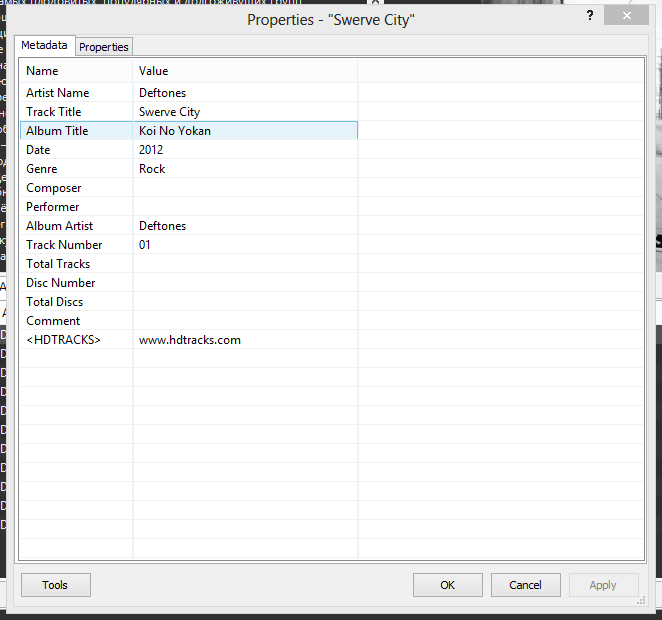Viewport: 662px width, 620px height.
Task: Click the empty Composer value cell
Action: pos(245,188)
